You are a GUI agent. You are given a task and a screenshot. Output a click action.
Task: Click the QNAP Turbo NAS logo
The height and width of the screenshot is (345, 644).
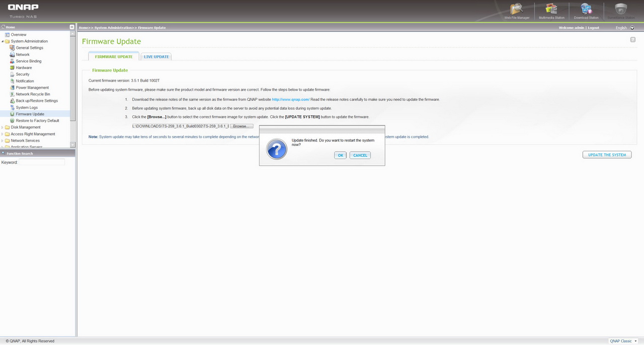coord(23,11)
